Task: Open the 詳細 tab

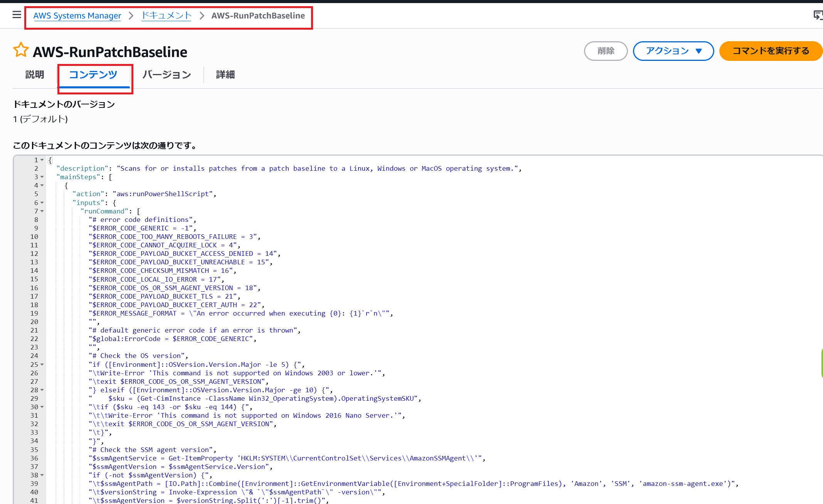Action: 226,74
